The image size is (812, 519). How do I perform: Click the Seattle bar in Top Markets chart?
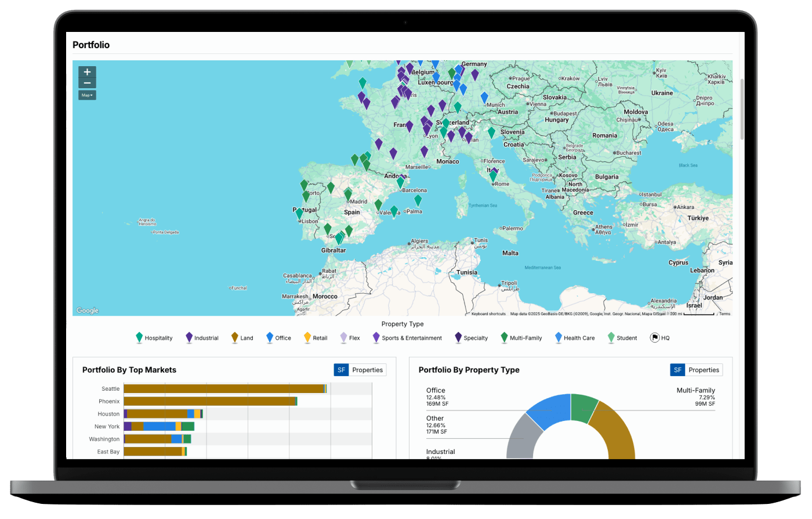point(223,388)
